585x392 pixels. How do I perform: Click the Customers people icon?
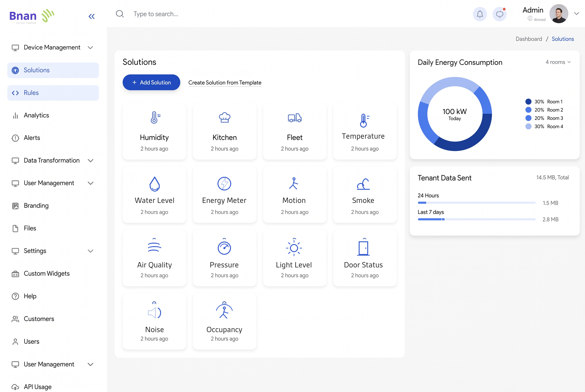(x=15, y=319)
